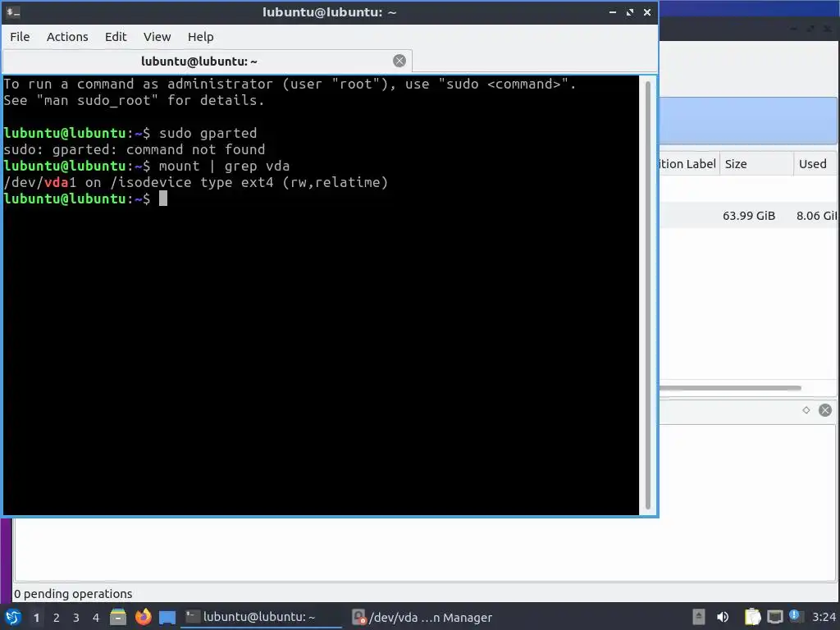Click the terminal vertical scrollbar
The image size is (840, 630).
(x=648, y=294)
